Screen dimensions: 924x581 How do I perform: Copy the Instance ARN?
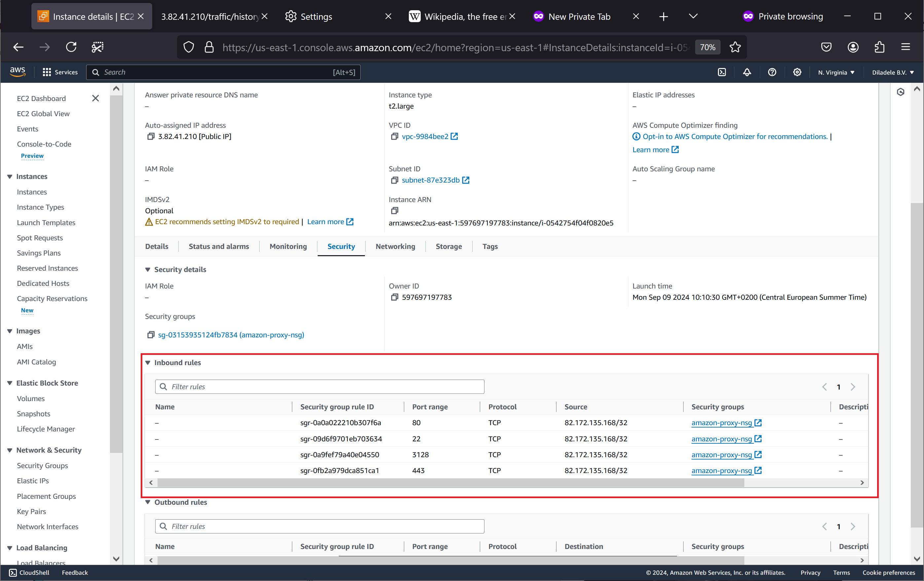(x=394, y=211)
